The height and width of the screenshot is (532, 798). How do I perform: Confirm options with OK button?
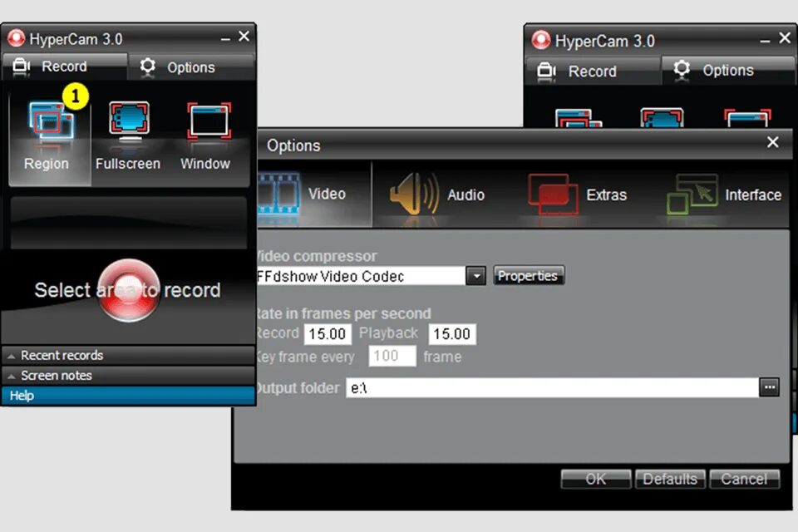click(x=596, y=479)
